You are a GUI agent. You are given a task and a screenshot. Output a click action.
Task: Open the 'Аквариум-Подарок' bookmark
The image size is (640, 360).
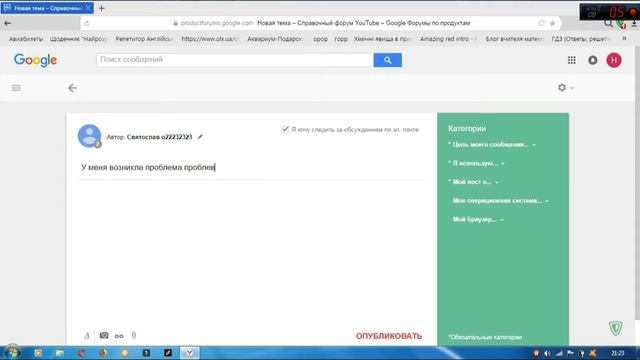click(275, 39)
